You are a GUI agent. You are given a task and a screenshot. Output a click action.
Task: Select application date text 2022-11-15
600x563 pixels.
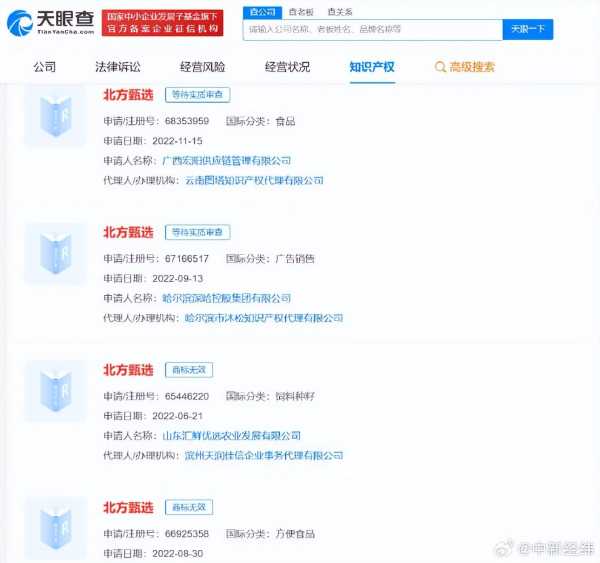[177, 141]
